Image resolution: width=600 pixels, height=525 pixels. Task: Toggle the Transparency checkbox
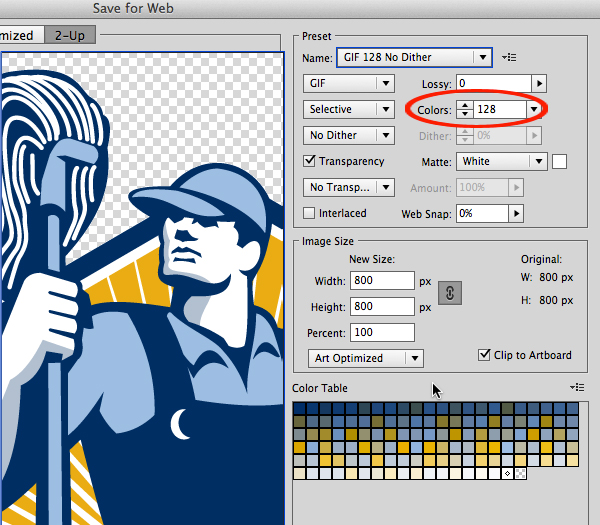309,161
